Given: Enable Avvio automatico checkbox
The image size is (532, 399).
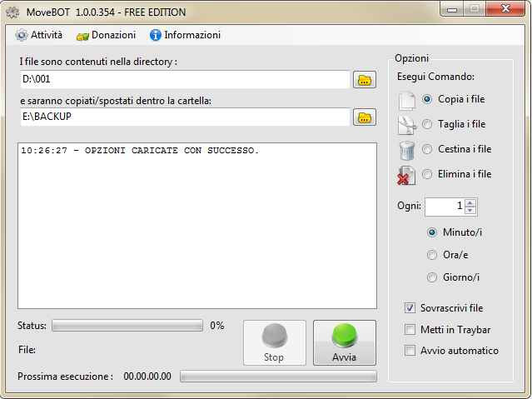Looking at the screenshot, I should tap(410, 351).
